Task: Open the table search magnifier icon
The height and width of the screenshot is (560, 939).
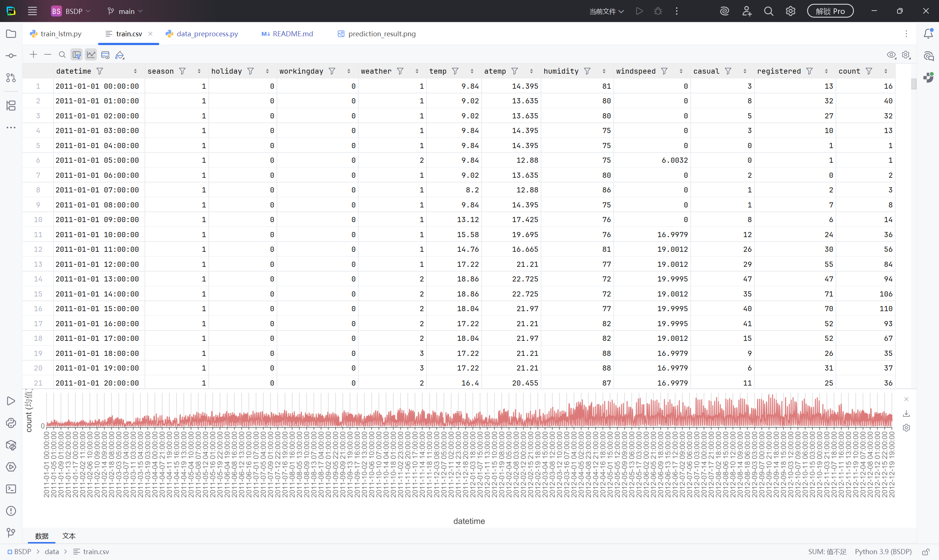Action: click(x=62, y=55)
